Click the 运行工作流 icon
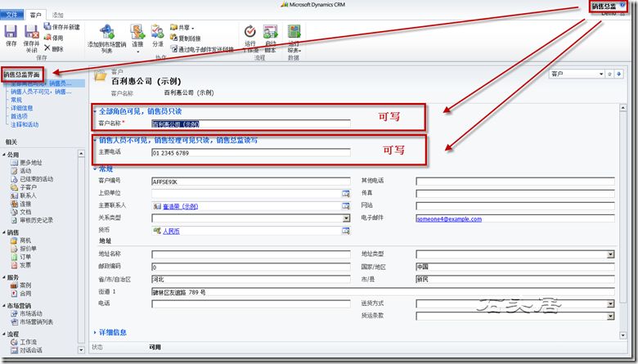This screenshot has width=638, height=364. tap(249, 31)
